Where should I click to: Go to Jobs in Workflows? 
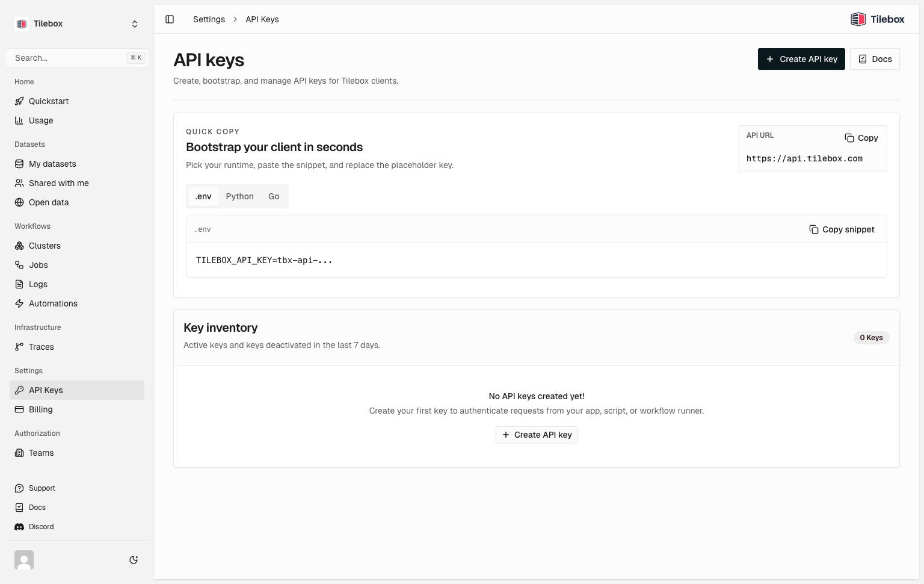(x=77, y=265)
